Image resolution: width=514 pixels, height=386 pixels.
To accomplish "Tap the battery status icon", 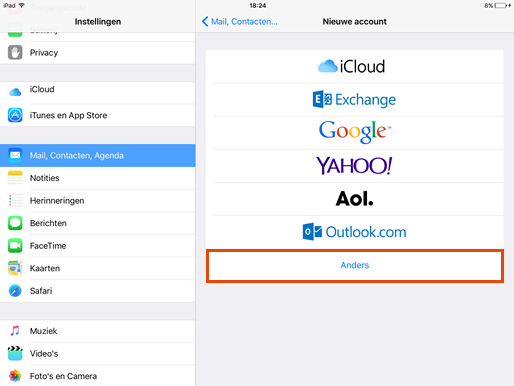I will [501, 6].
